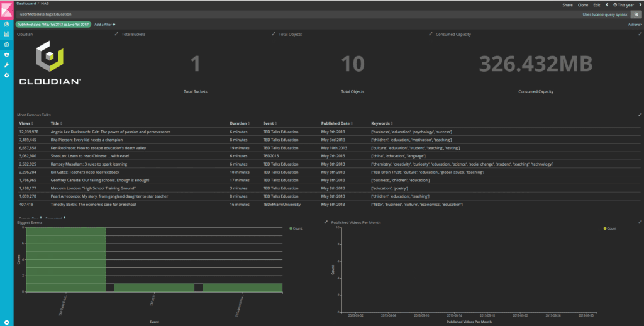Expand the Published Videos Per Month panel
644x326 pixels.
[x=640, y=222]
